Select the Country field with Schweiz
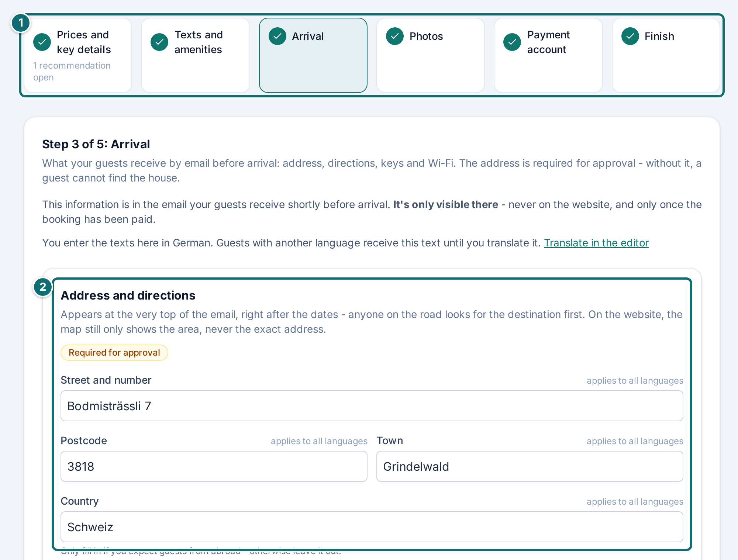The width and height of the screenshot is (738, 560). 372,527
